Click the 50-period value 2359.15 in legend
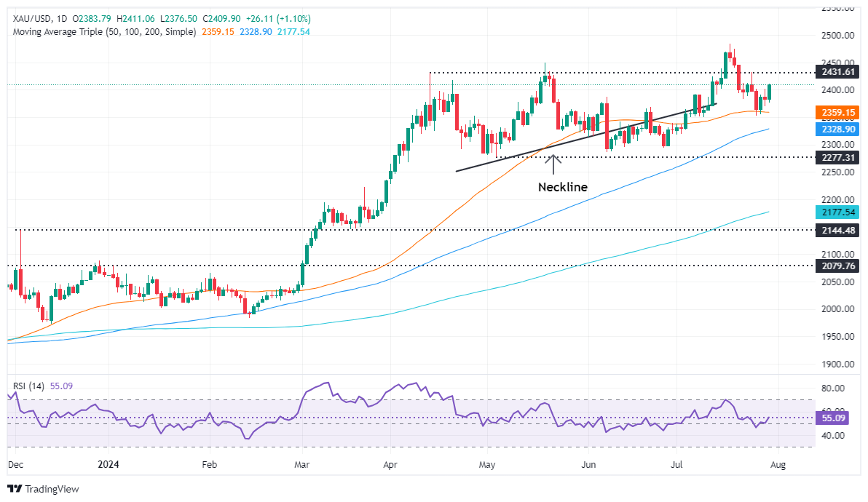 218,32
